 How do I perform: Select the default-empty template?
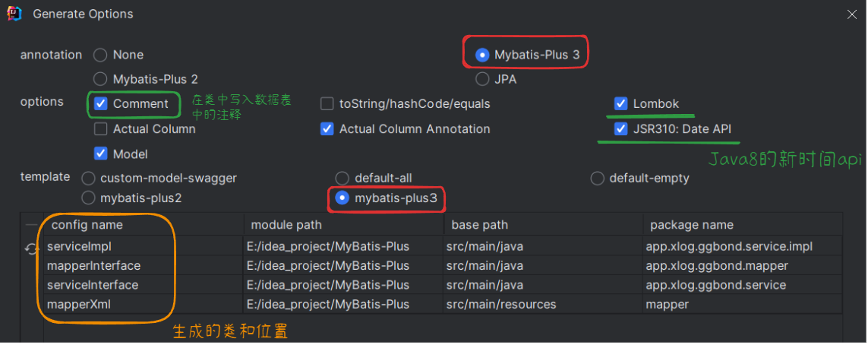598,179
